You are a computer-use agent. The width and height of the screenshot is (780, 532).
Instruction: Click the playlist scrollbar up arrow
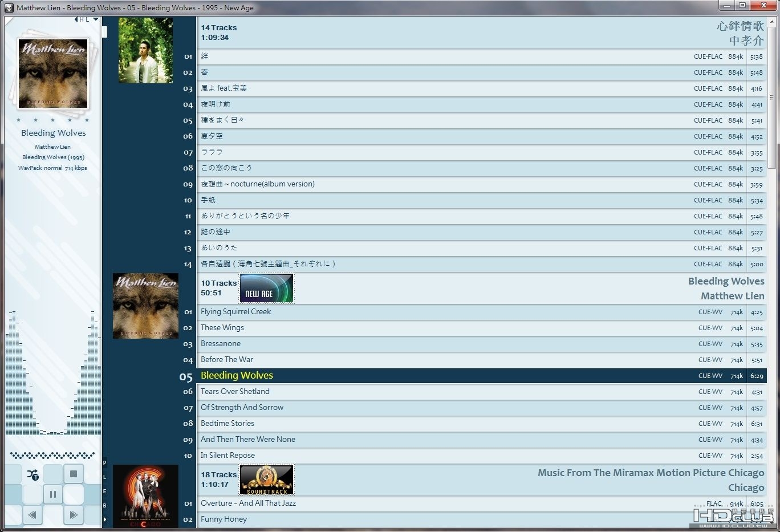coord(771,21)
